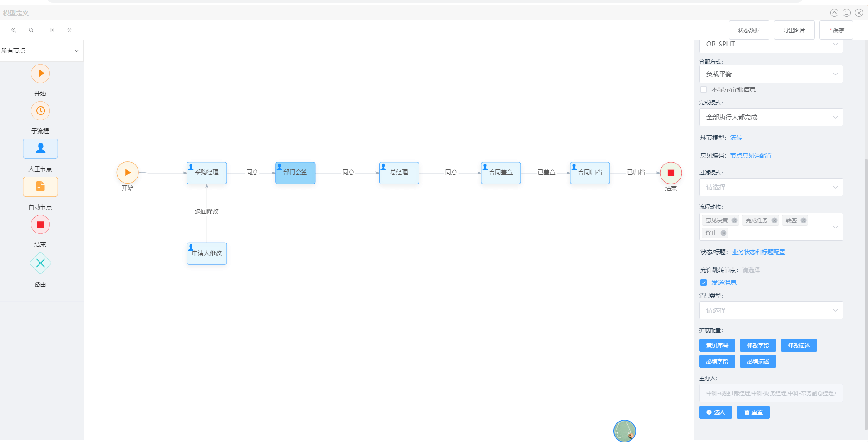The width and height of the screenshot is (868, 442).
Task: Select the 自动节点 document icon
Action: click(40, 187)
